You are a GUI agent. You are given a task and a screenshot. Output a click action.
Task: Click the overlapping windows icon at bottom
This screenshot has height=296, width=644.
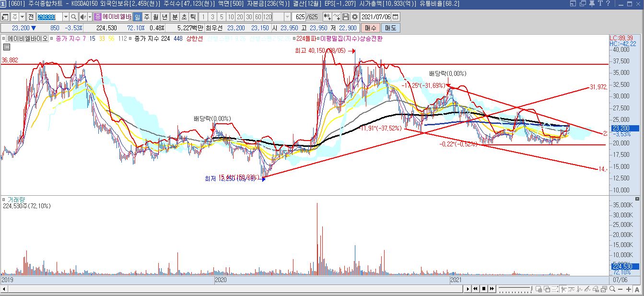pos(547,289)
